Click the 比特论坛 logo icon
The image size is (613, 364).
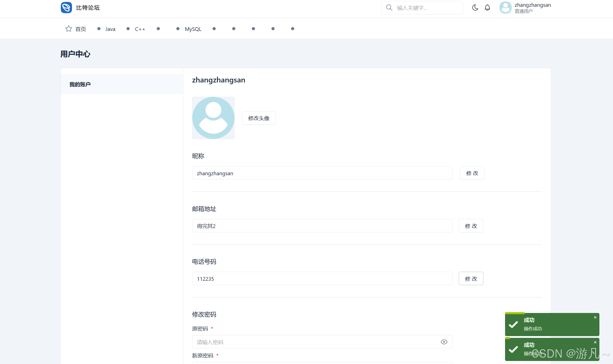tap(66, 8)
